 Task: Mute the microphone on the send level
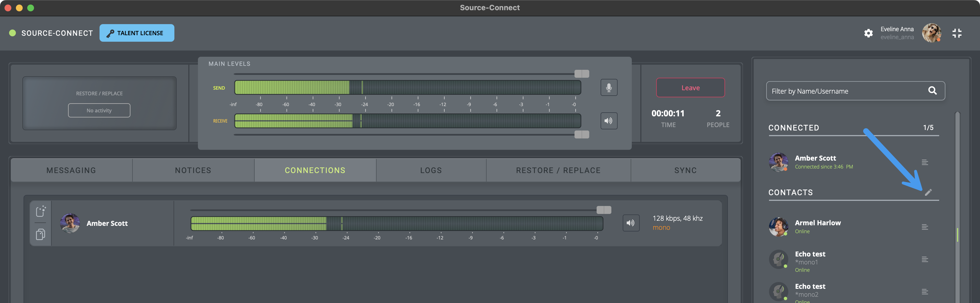click(609, 88)
